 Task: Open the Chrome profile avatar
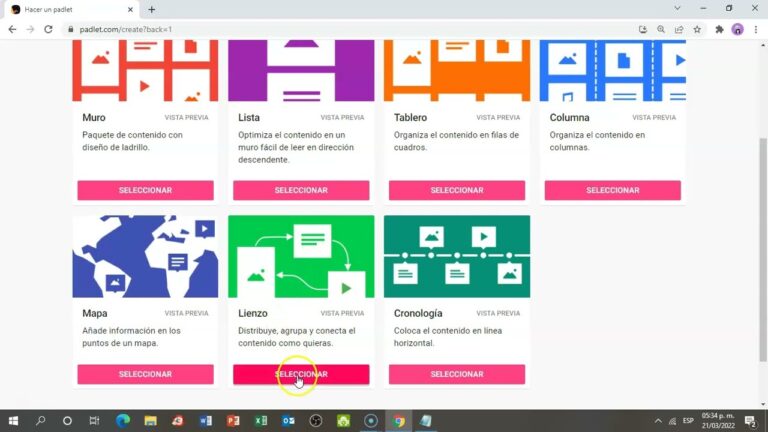[x=737, y=29]
